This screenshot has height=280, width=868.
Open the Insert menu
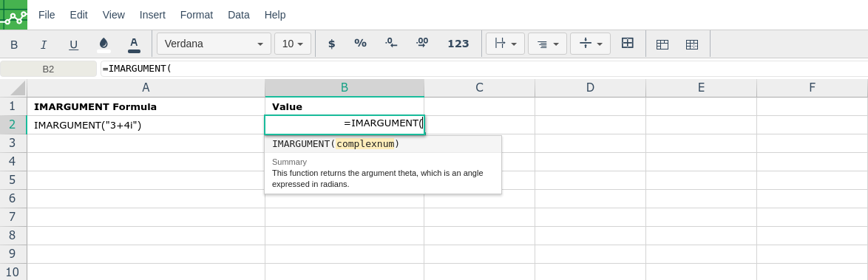click(152, 15)
